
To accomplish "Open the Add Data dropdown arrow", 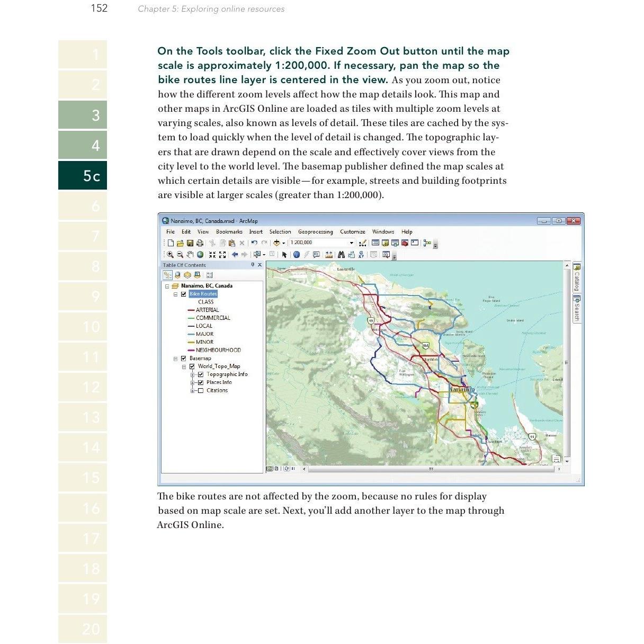I will pos(284,243).
